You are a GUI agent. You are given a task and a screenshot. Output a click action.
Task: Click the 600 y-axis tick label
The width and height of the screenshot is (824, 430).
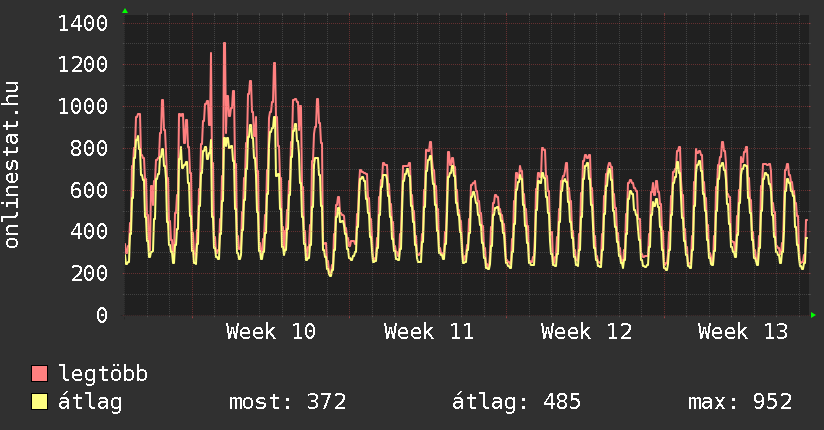click(89, 190)
